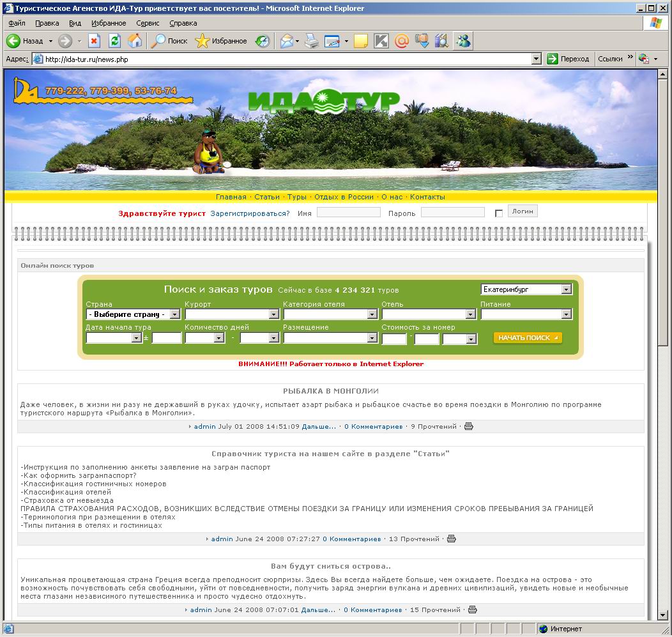Viewport: 672px width, 637px height.
Task: Open the Туры site section
Action: [296, 197]
